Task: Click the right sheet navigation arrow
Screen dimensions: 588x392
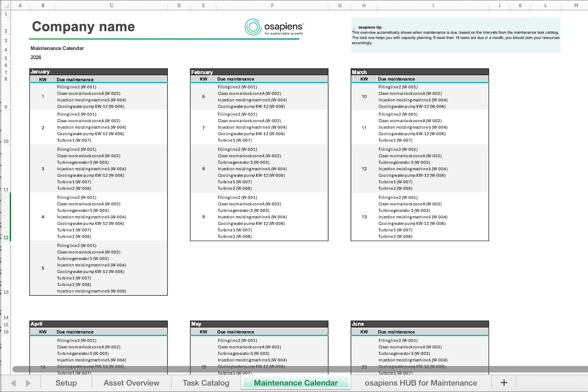Action: 27,383
